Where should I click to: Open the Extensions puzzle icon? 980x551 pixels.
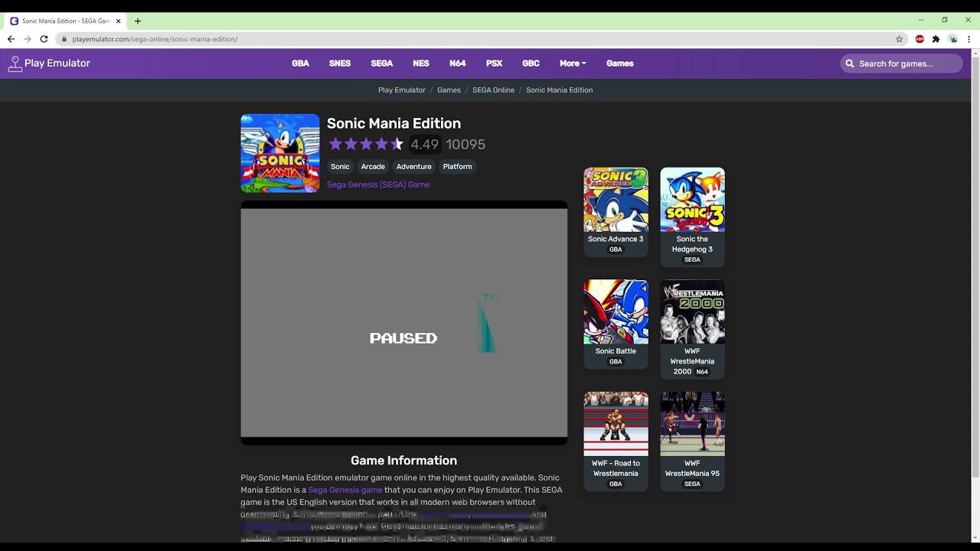point(936,39)
